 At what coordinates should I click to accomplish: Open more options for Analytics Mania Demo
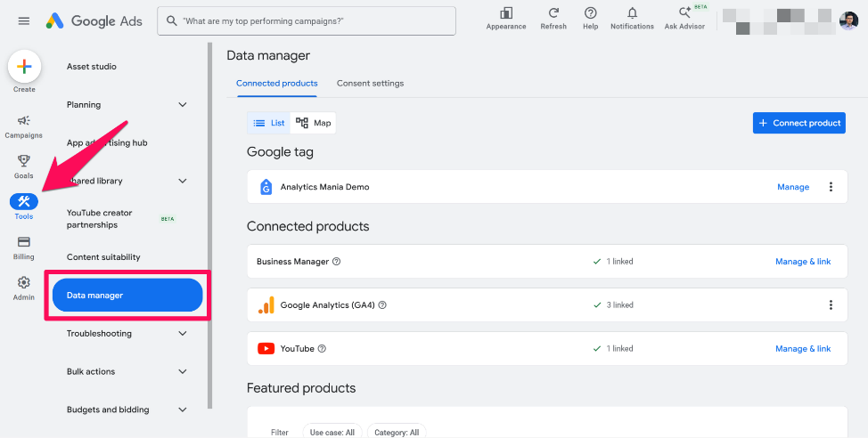point(831,187)
